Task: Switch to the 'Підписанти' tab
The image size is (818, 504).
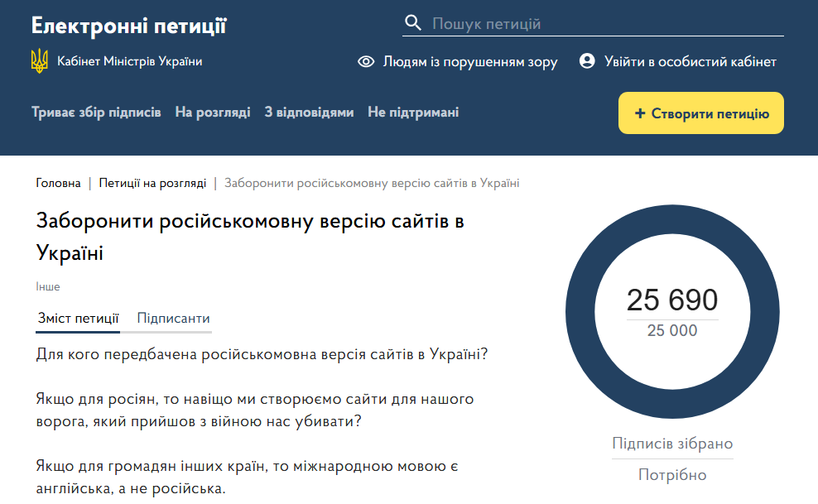Action: pos(173,319)
